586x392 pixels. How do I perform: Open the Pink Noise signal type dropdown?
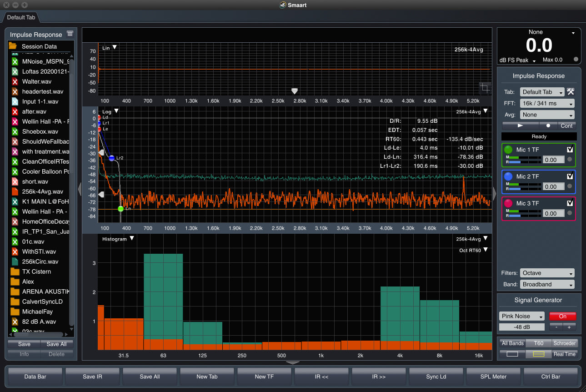[521, 316]
